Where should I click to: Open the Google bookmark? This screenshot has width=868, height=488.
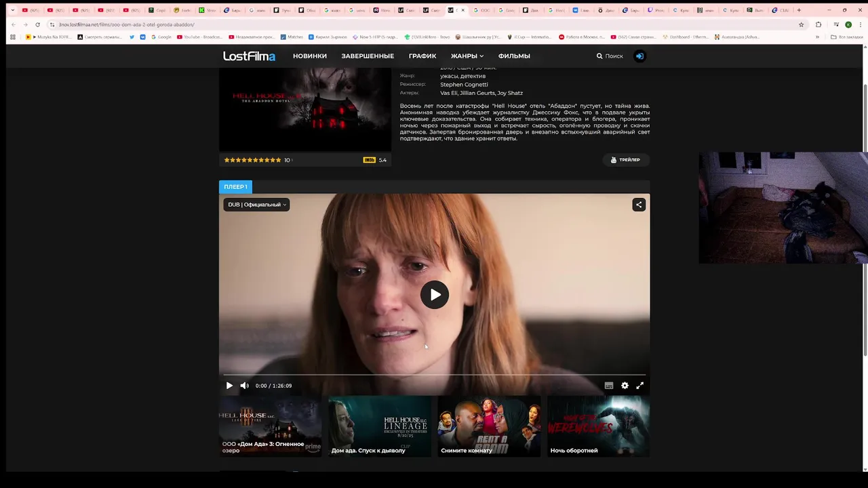pos(161,37)
